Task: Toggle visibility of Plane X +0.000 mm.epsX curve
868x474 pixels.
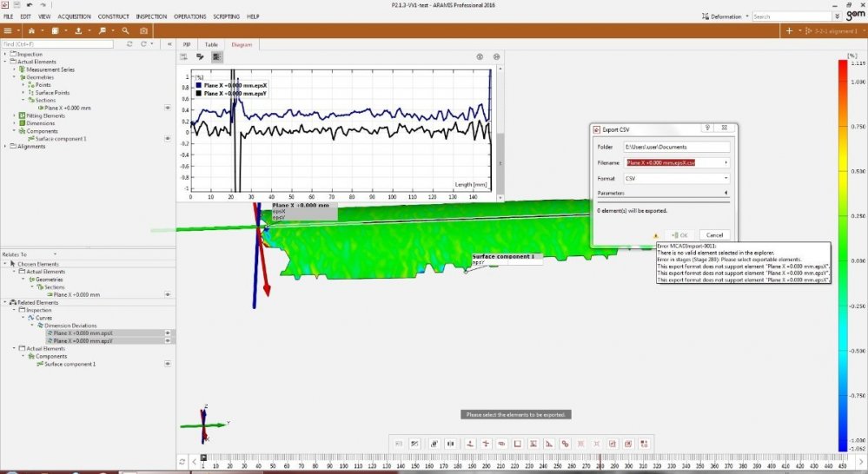Action: tap(167, 333)
